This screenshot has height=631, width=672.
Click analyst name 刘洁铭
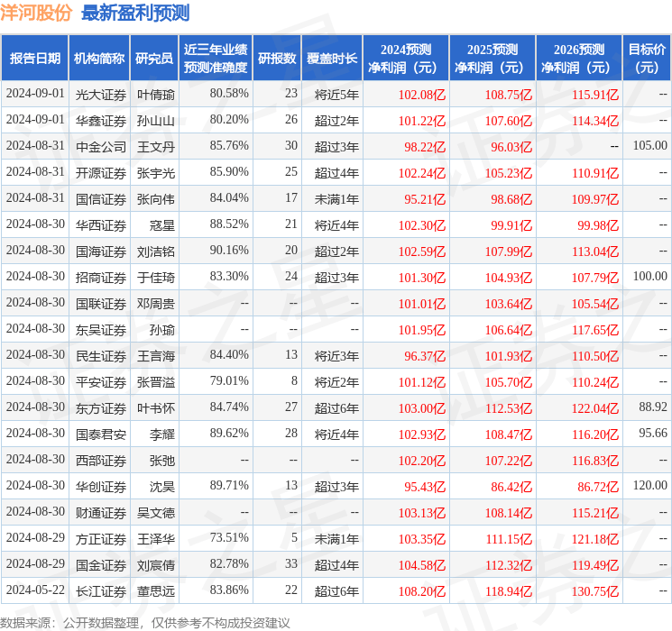click(x=155, y=251)
